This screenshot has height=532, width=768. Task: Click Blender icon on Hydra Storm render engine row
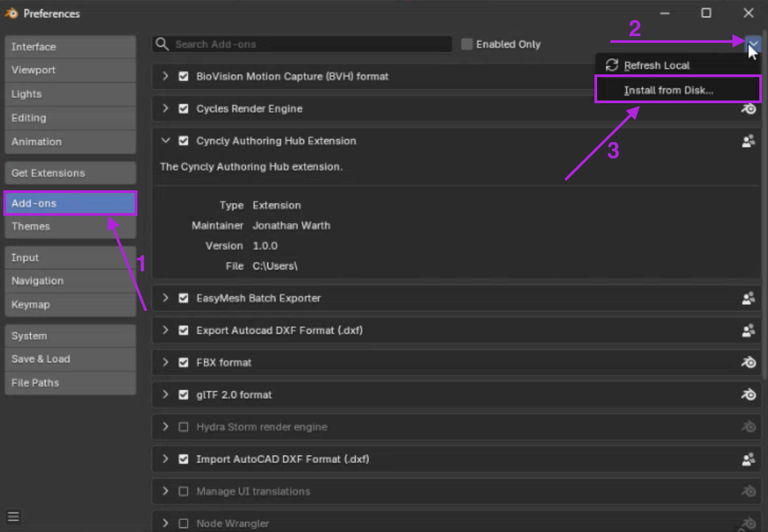point(749,427)
